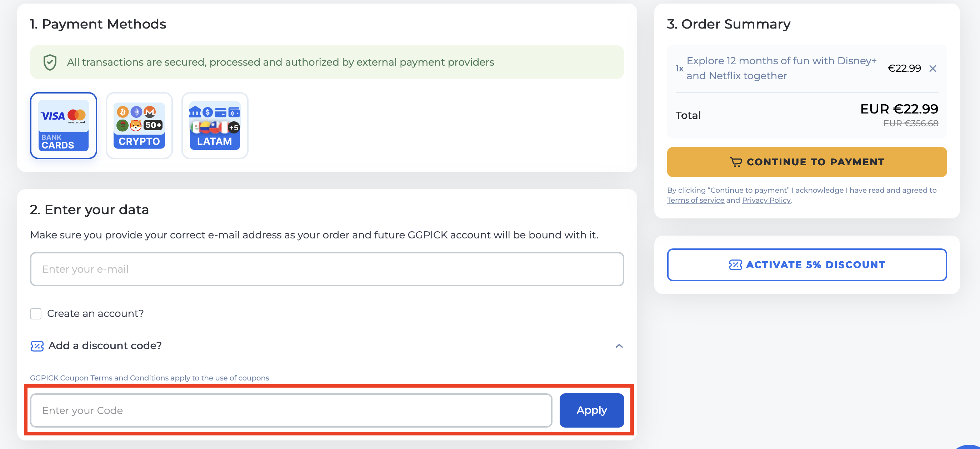980x449 pixels.
Task: Select the Bank Cards payment method
Action: click(63, 126)
